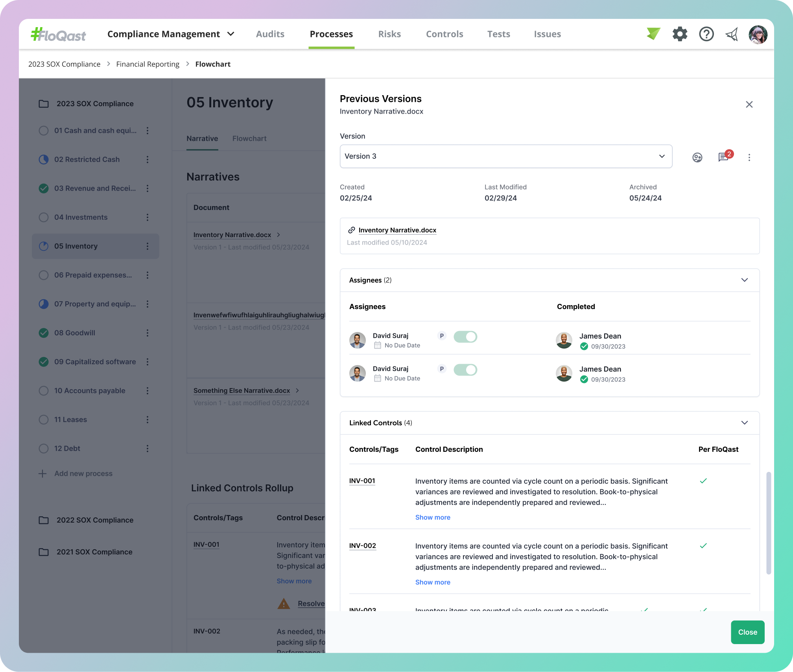Click status circle for 04 Investments
The width and height of the screenshot is (793, 672).
pyautogui.click(x=44, y=217)
